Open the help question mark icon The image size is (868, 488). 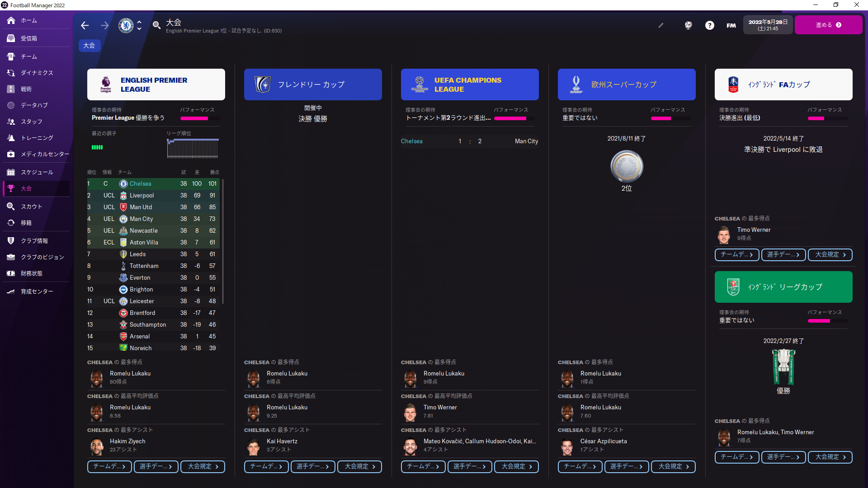pyautogui.click(x=710, y=25)
